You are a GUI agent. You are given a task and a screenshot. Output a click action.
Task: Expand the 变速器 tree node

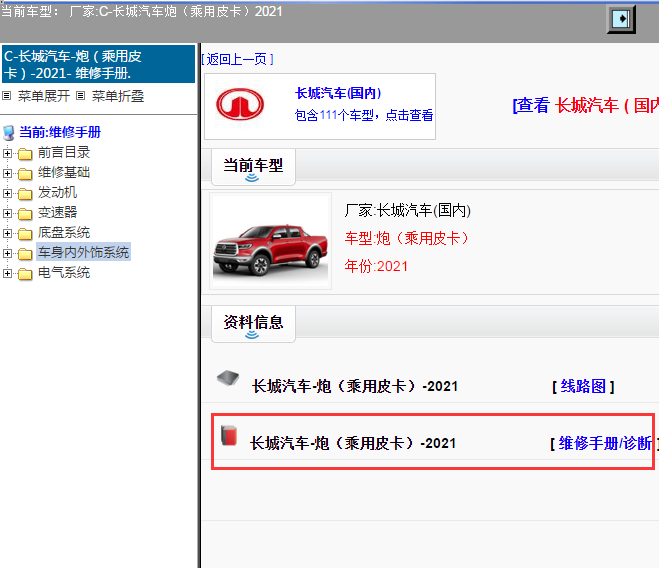7,214
